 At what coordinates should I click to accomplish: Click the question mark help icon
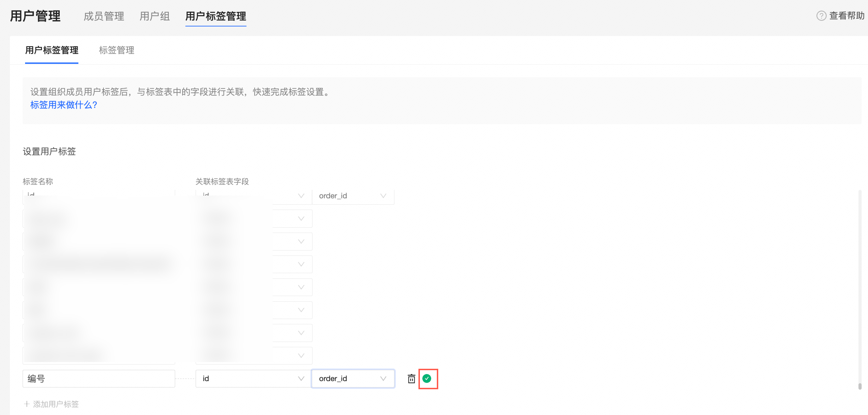pos(821,16)
